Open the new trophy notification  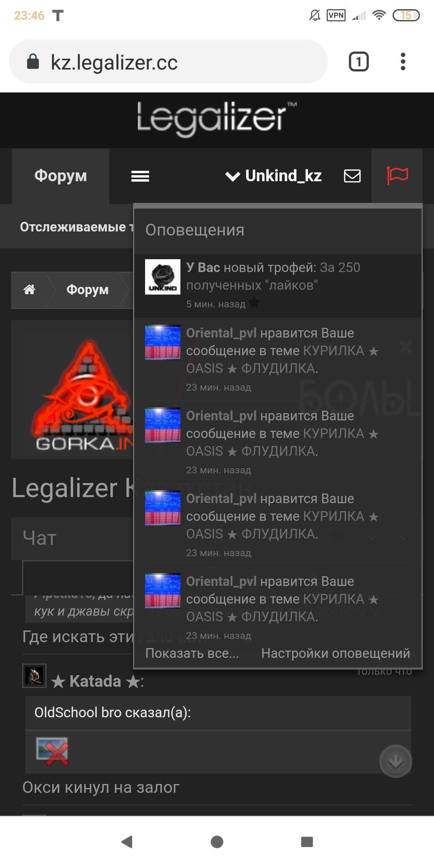pos(278,286)
